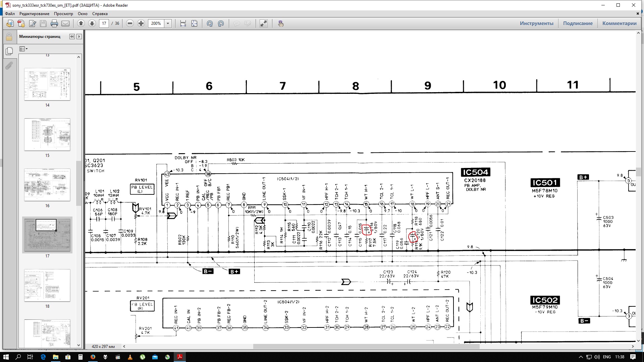The height and width of the screenshot is (362, 644).
Task: Click the Send by email envelope icon
Action: [65, 23]
